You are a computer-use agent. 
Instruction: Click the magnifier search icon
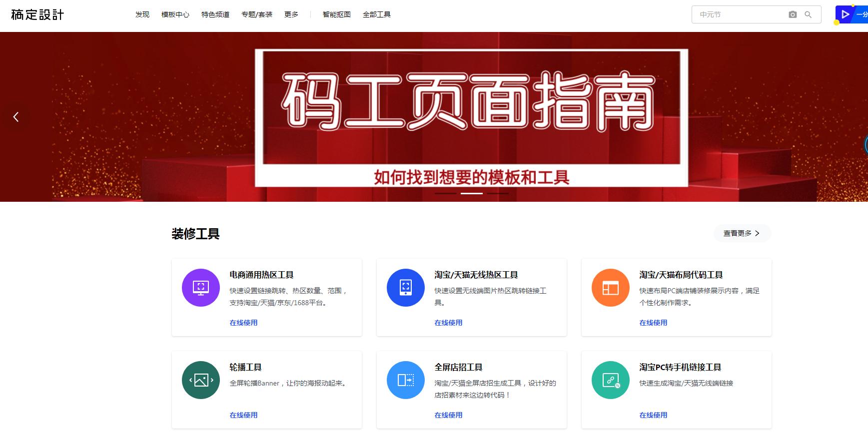808,14
